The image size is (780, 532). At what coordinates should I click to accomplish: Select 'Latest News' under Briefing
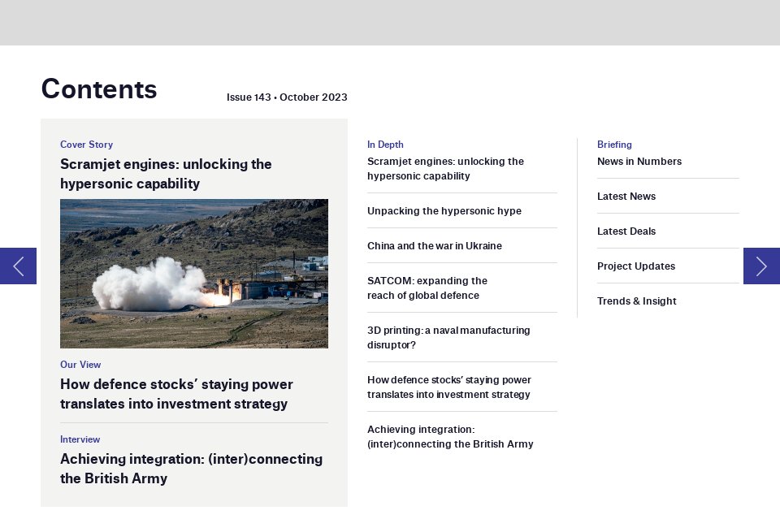(x=626, y=197)
